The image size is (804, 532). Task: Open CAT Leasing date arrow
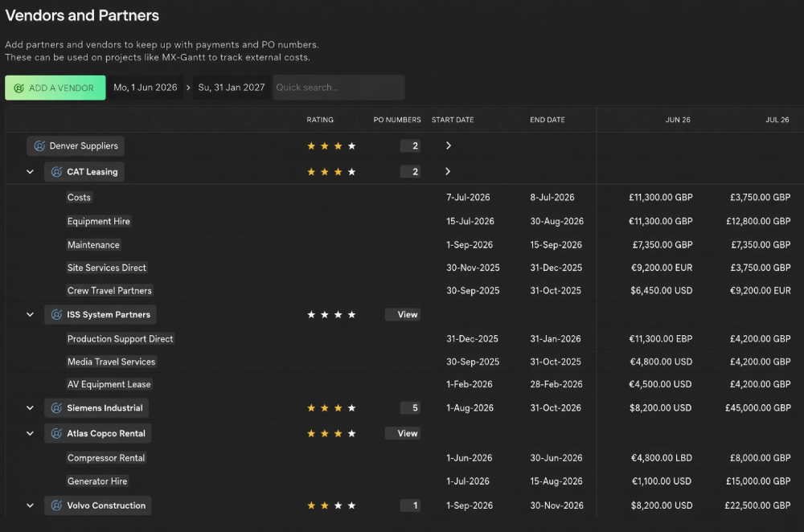(x=448, y=171)
